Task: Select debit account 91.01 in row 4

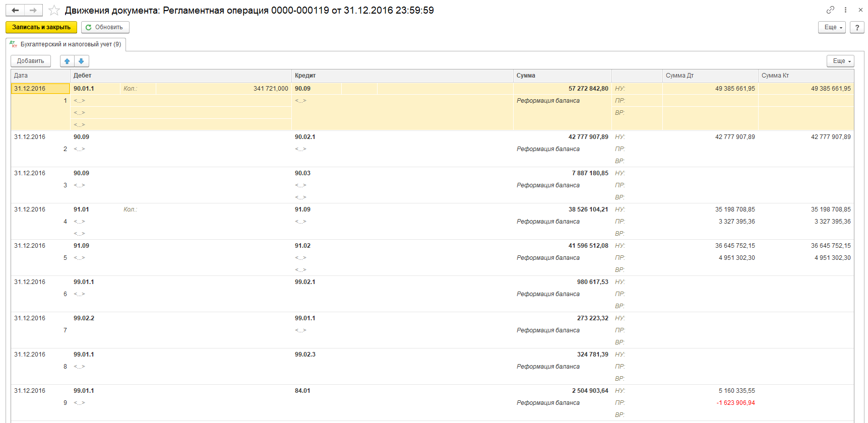Action: point(82,209)
